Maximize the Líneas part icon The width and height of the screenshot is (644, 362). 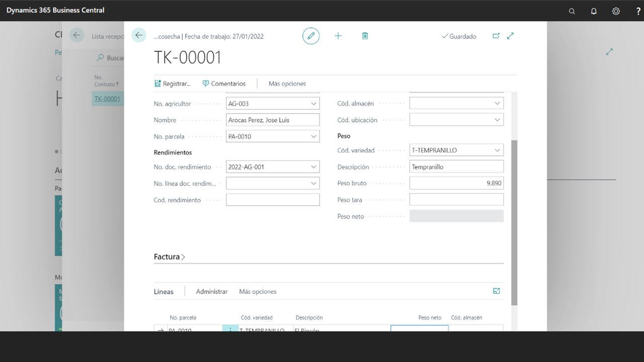click(x=497, y=291)
